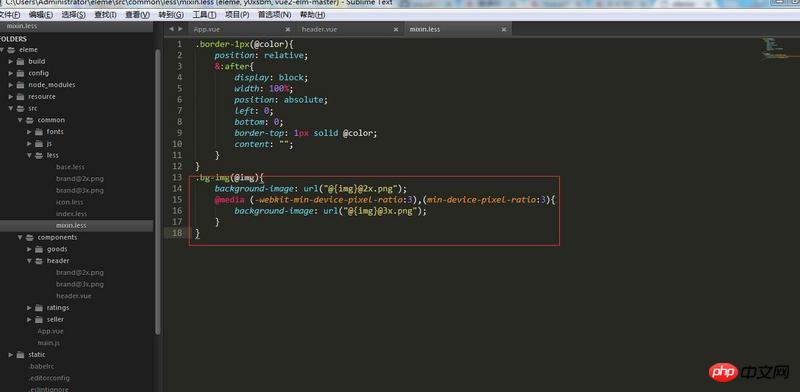Open the 项目(P) menu
The height and width of the screenshot is (392, 800).
[237, 15]
